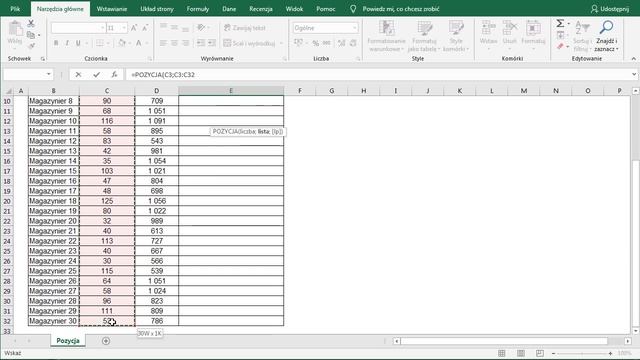Image resolution: width=640 pixels, height=360 pixels.
Task: Open the Pomoc tab
Action: point(326,9)
